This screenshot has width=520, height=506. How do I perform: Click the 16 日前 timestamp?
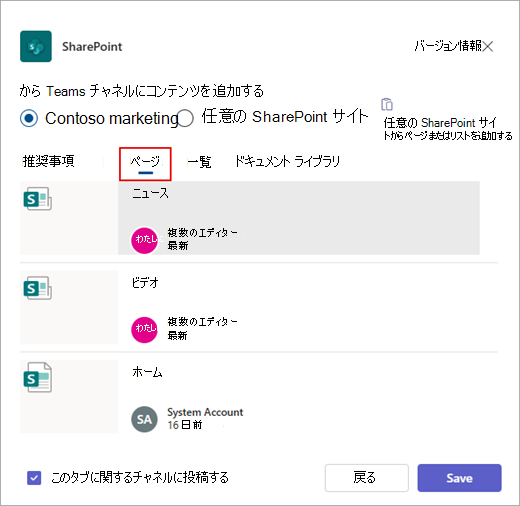[x=185, y=425]
